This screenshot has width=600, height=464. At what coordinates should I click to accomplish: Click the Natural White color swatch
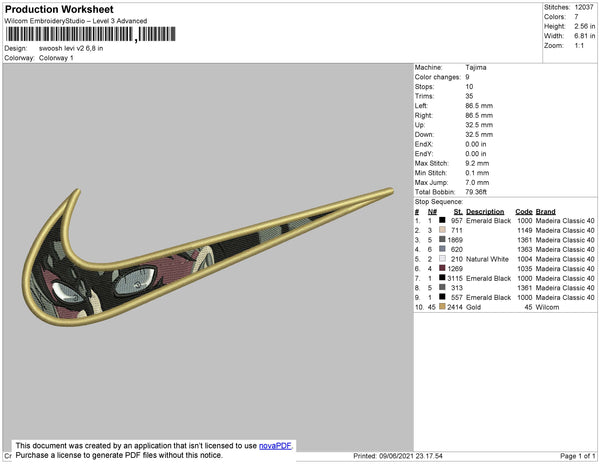tap(442, 259)
